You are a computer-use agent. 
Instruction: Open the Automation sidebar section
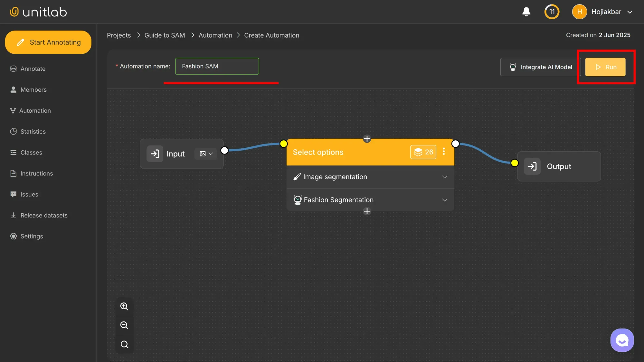click(35, 110)
